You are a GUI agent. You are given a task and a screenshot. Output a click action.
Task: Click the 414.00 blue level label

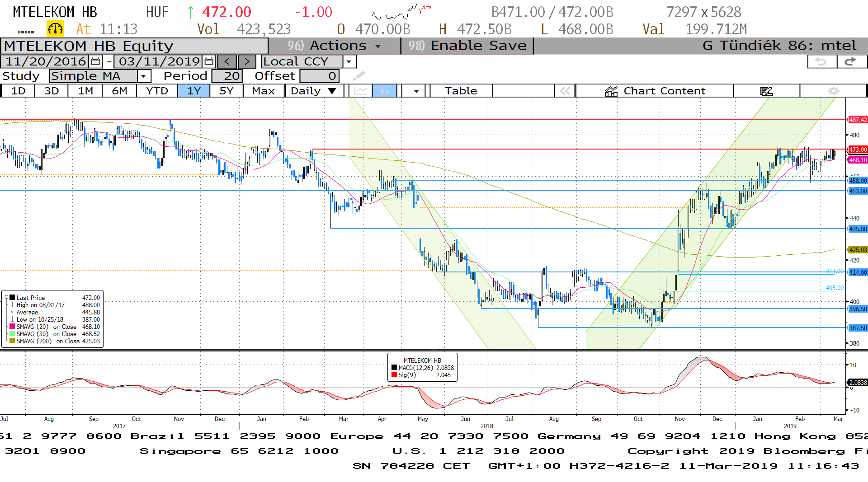[858, 272]
